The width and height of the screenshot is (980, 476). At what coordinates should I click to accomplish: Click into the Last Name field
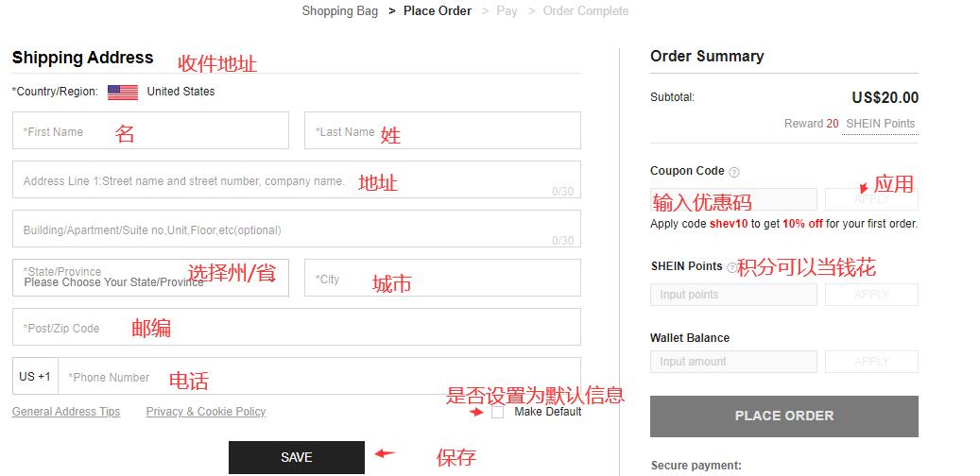442,131
